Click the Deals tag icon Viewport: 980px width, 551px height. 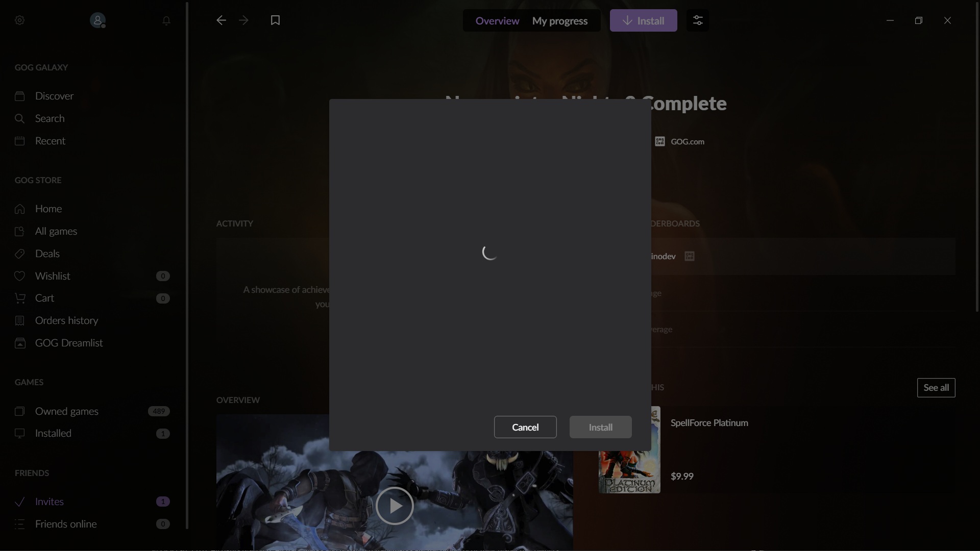point(19,254)
